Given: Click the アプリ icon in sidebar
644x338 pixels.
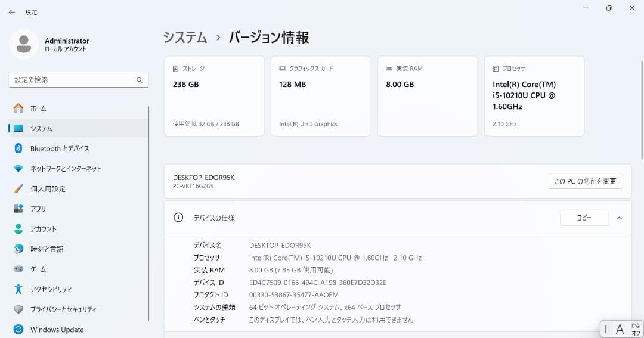Looking at the screenshot, I should [18, 209].
